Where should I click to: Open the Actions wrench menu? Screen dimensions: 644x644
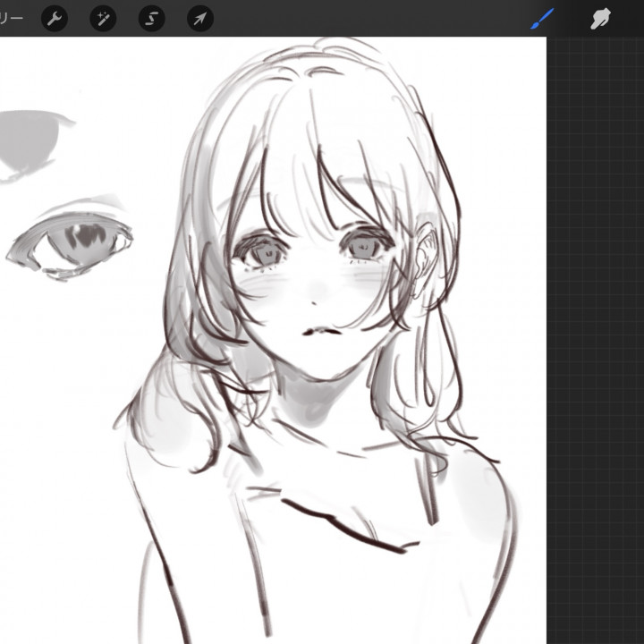tap(55, 19)
